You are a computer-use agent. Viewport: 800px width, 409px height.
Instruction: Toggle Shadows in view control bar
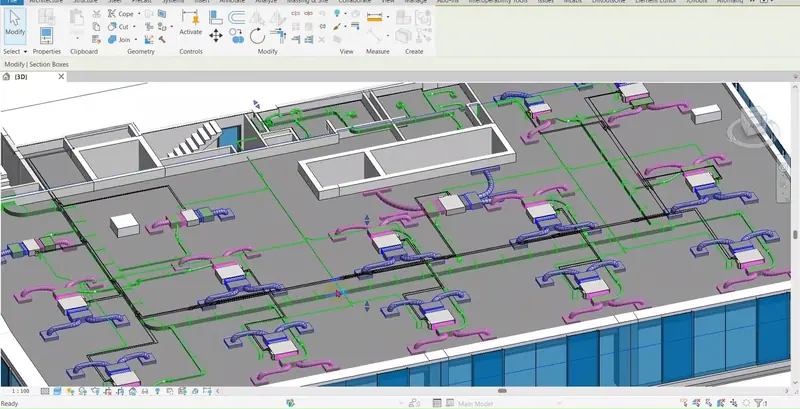click(x=82, y=391)
